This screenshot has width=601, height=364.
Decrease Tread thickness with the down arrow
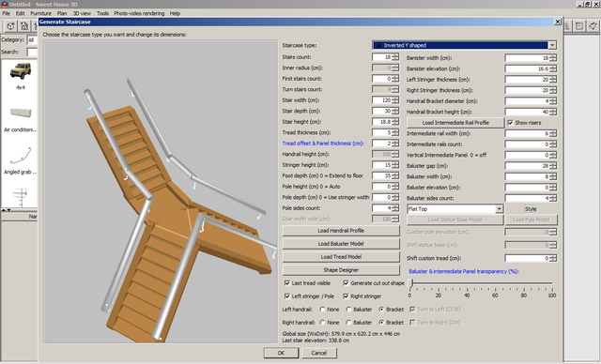395,134
